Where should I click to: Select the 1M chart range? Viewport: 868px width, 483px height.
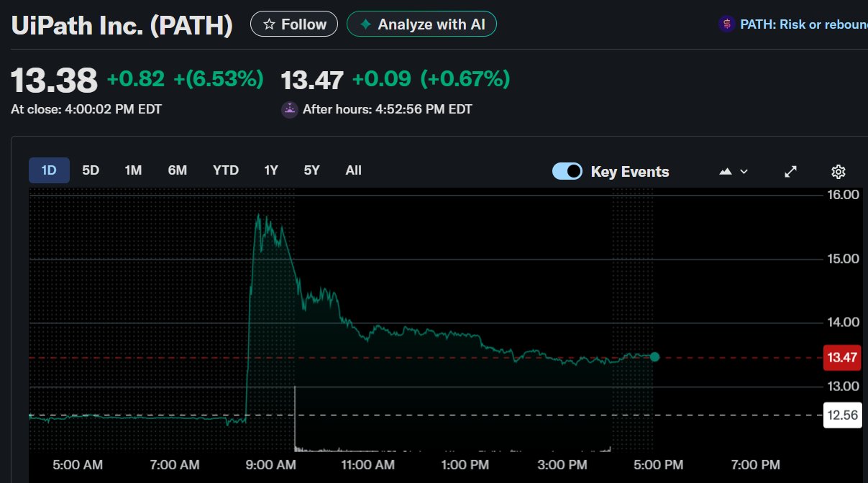[133, 171]
